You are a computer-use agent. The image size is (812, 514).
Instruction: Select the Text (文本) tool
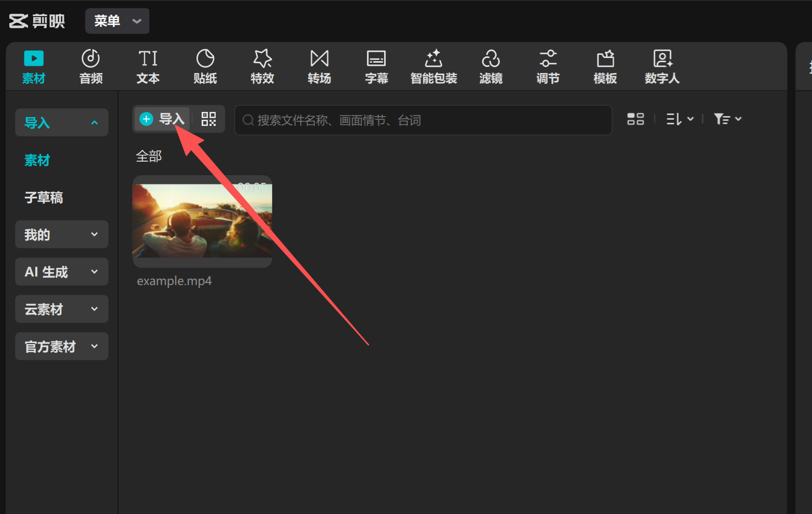148,66
